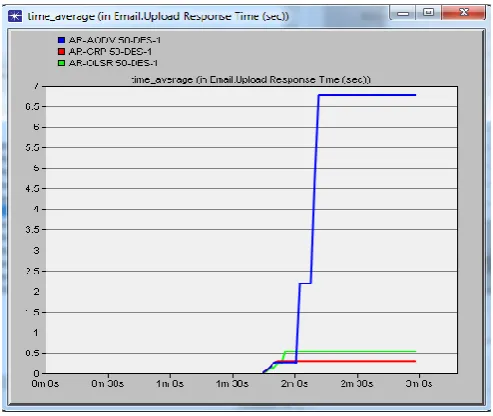Click the chart title above the plot
493x416 pixels.
tap(250, 80)
